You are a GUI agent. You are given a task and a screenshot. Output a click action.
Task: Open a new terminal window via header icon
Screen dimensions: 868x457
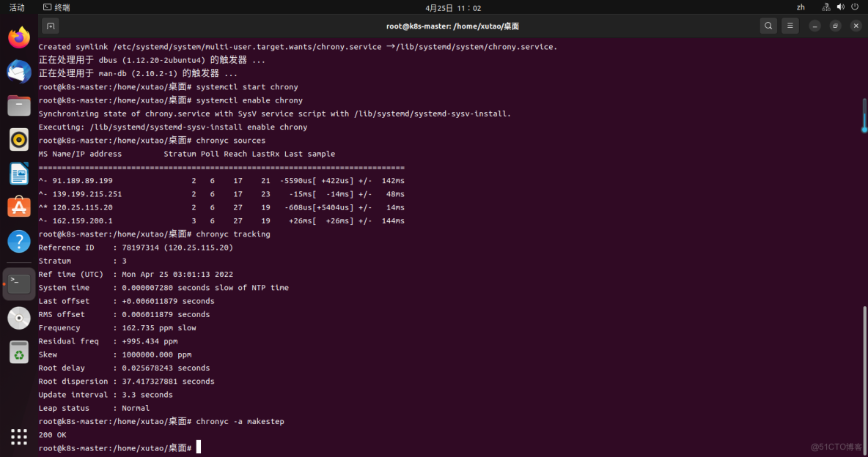tap(50, 25)
